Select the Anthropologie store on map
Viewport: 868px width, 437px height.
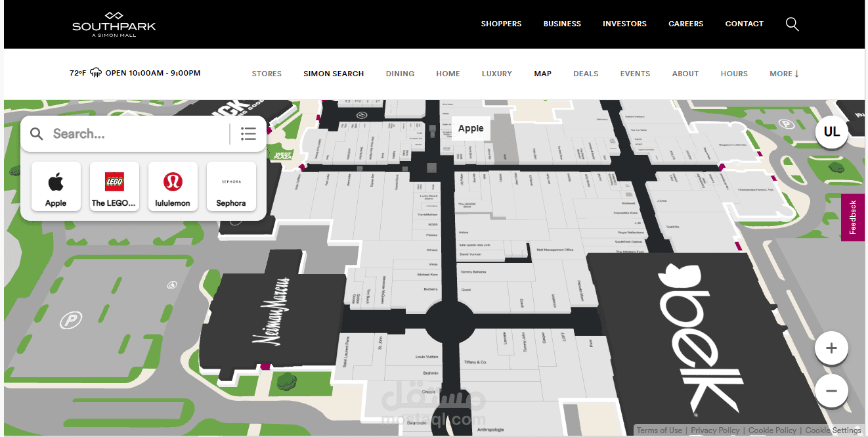[x=490, y=430]
